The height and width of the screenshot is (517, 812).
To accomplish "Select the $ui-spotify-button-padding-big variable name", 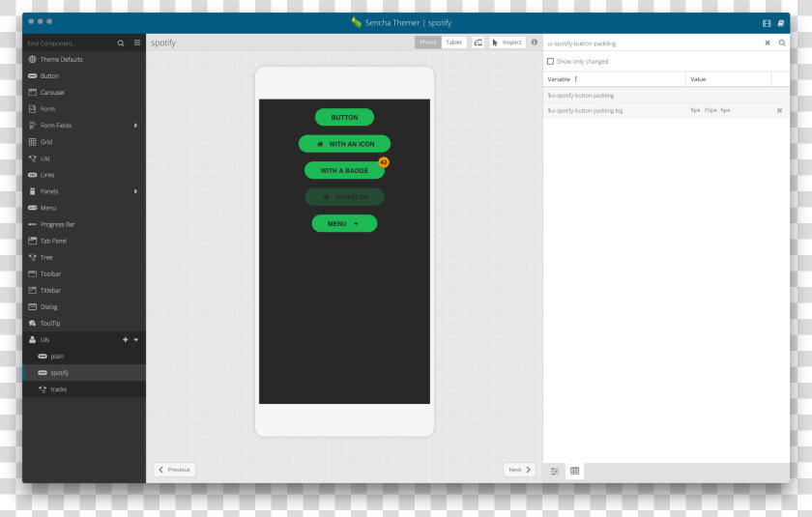I will click(585, 111).
